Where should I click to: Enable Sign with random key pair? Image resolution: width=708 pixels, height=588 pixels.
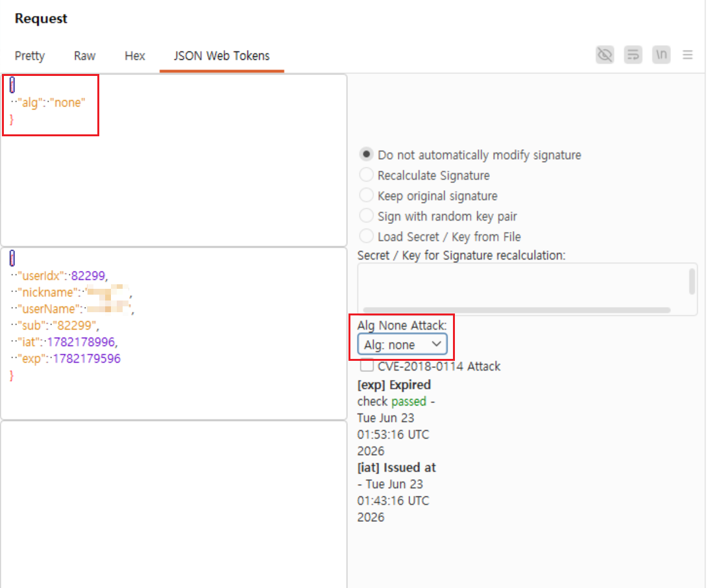[x=366, y=216]
